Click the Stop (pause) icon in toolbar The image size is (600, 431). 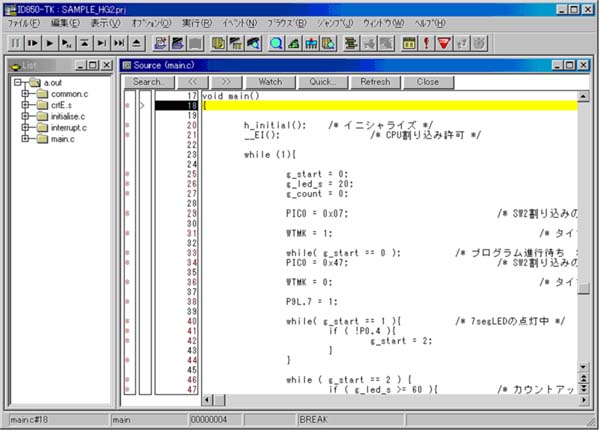coord(16,44)
